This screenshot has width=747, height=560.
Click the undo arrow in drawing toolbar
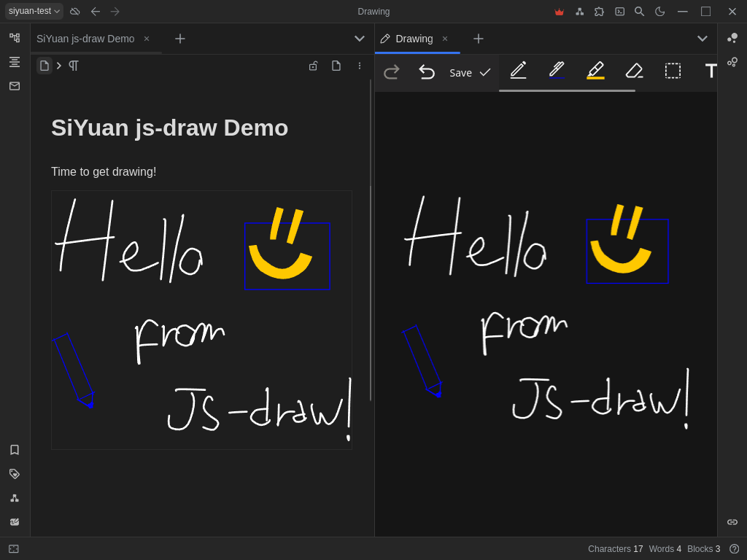click(x=427, y=71)
